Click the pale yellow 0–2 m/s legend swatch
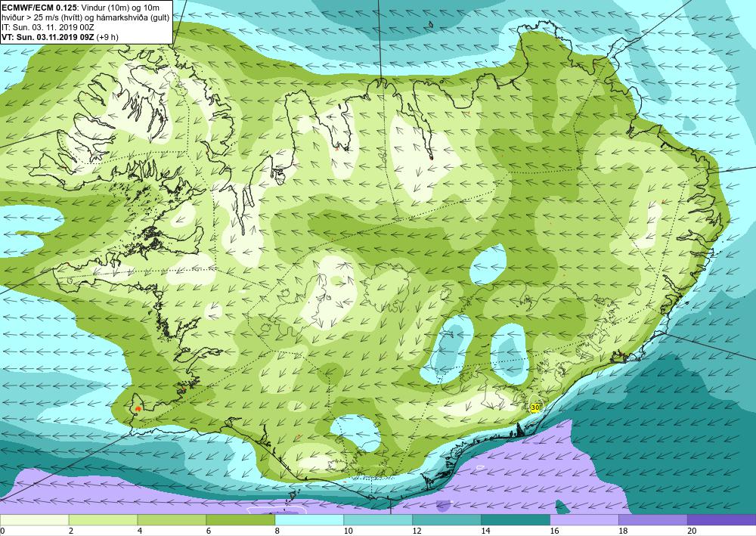This screenshot has height=536, width=756. tap(34, 520)
